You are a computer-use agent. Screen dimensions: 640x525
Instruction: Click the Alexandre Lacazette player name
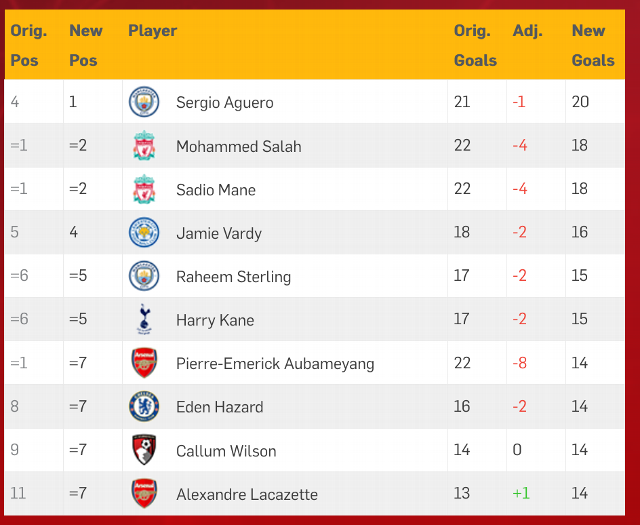click(247, 494)
